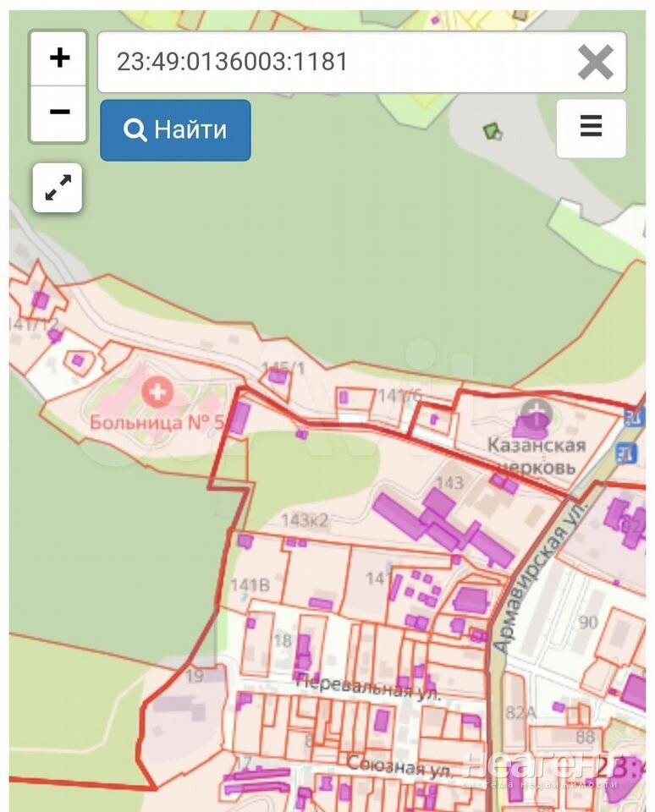Select the Казанская церковь church icon
Image resolution: width=655 pixels, height=812 pixels.
[x=535, y=415]
